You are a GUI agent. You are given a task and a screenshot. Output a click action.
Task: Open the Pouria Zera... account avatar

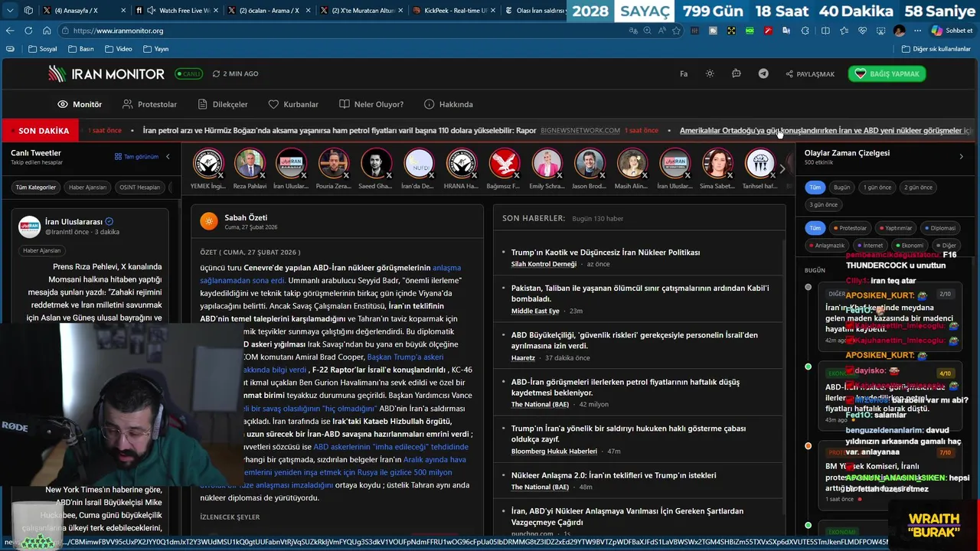(333, 164)
